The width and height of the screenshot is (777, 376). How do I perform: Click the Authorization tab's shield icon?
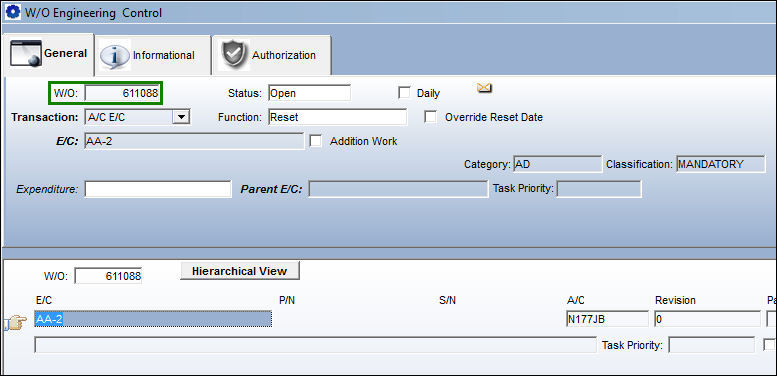click(233, 55)
